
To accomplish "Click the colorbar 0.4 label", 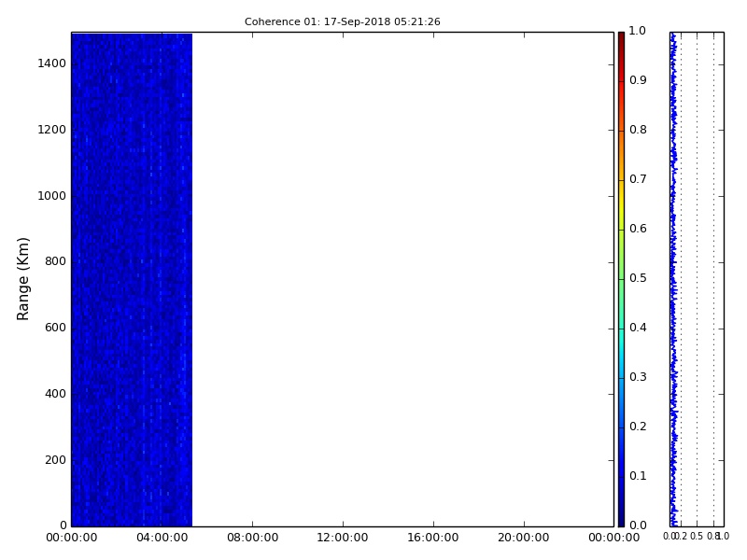I will point(638,328).
